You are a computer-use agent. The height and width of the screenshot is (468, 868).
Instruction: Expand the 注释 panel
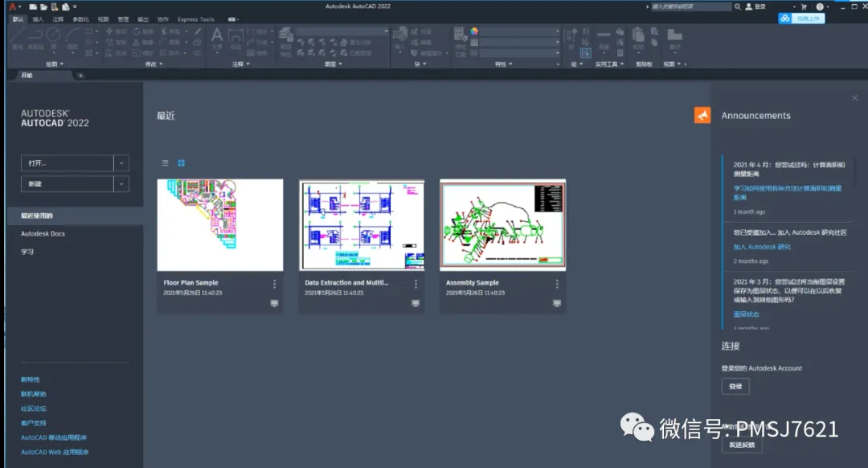coord(241,64)
